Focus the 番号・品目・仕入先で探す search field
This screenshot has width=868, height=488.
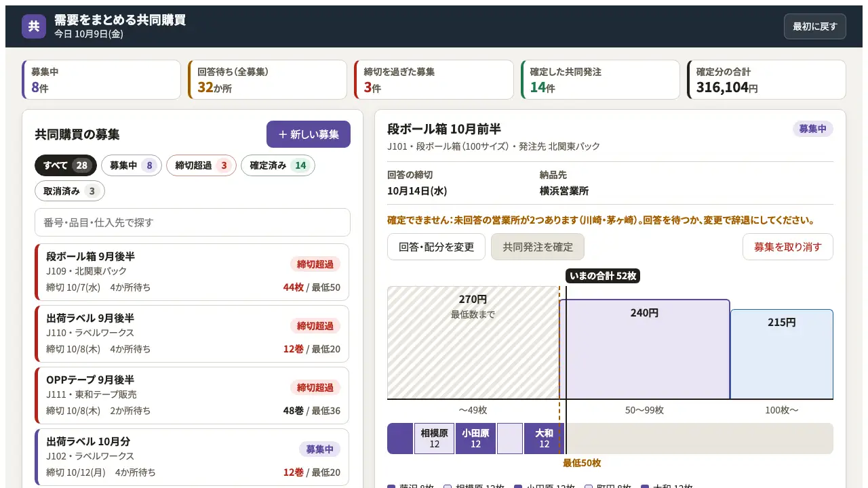point(193,222)
